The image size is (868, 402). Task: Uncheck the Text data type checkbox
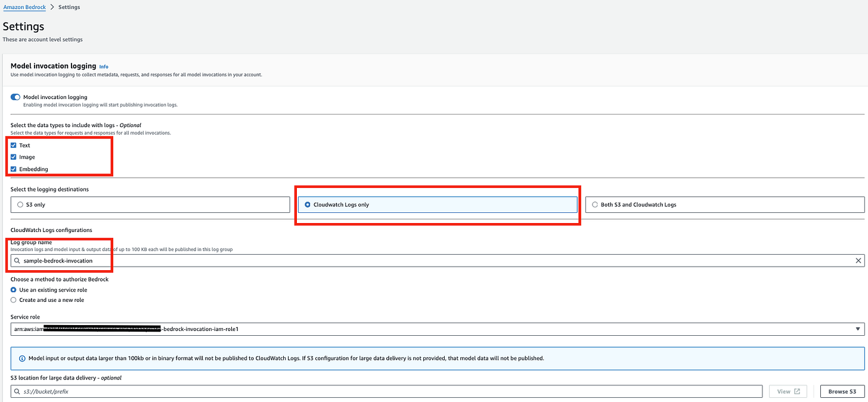pyautogui.click(x=14, y=145)
